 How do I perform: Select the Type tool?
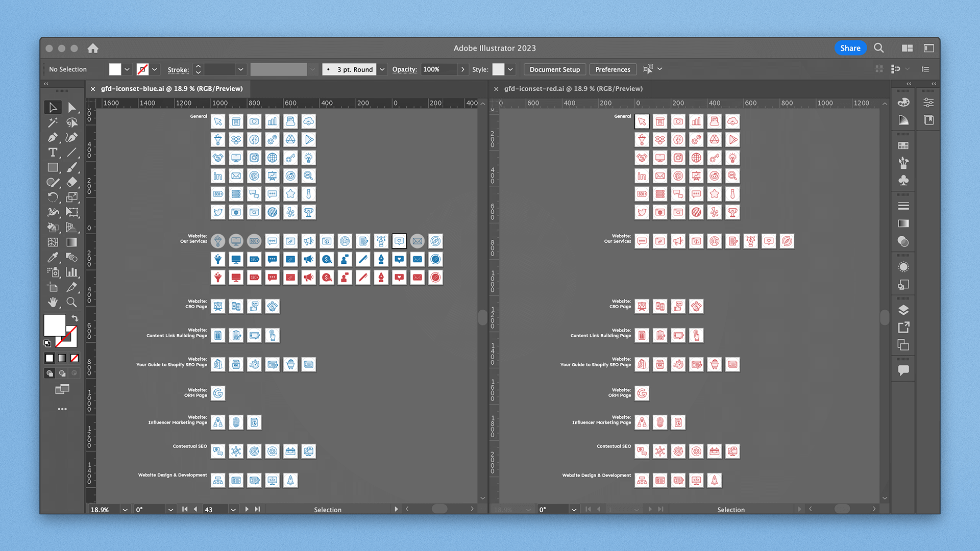click(x=53, y=153)
